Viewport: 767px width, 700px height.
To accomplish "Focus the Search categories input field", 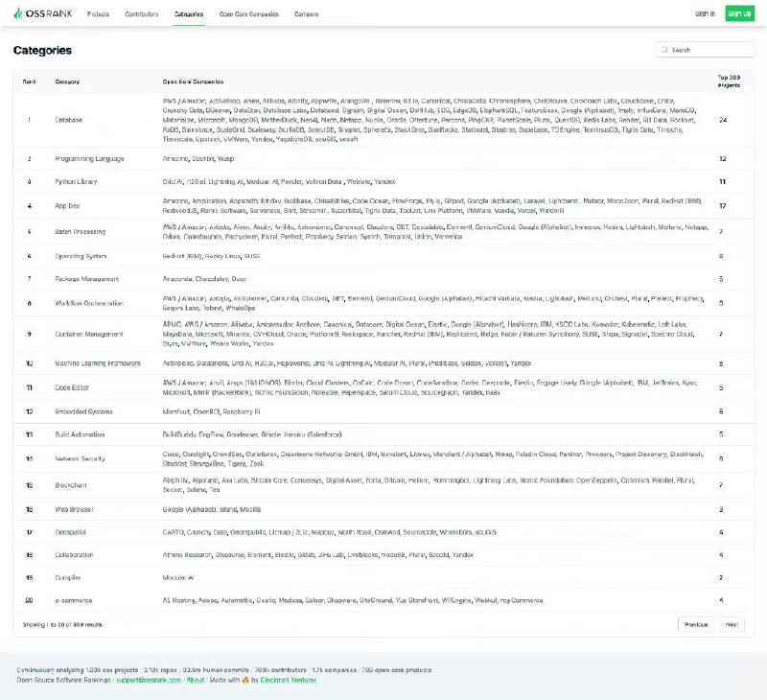I will click(x=709, y=50).
